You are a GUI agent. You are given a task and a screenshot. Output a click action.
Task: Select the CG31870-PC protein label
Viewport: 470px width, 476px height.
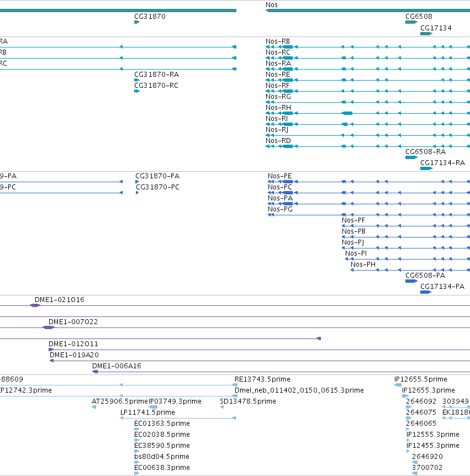pyautogui.click(x=157, y=187)
